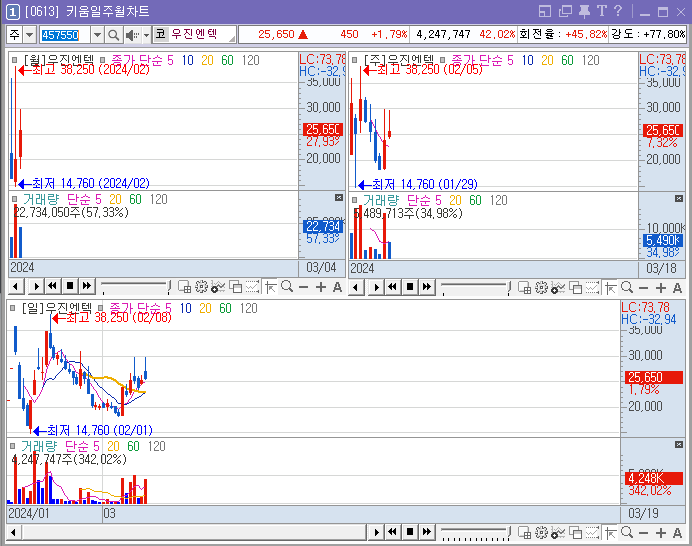Add indicator on the daily chart toolbar

[558, 533]
